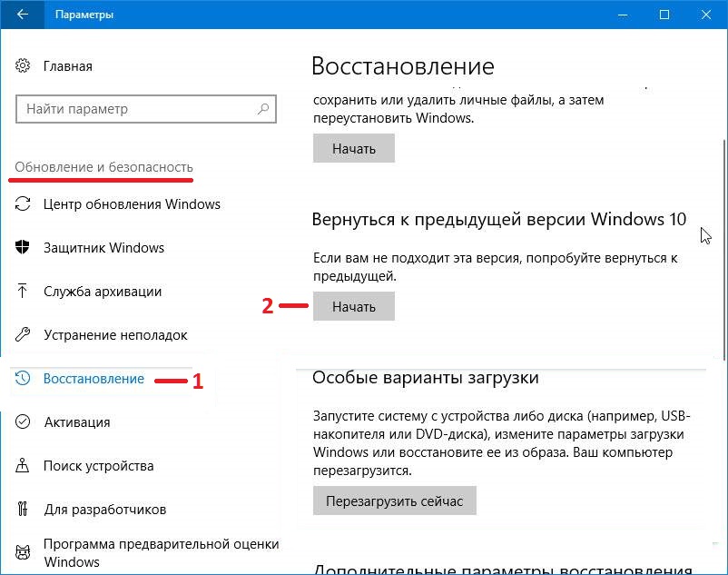The image size is (728, 575).
Task: Click the vertical scrollbar on right
Action: pyautogui.click(x=724, y=249)
